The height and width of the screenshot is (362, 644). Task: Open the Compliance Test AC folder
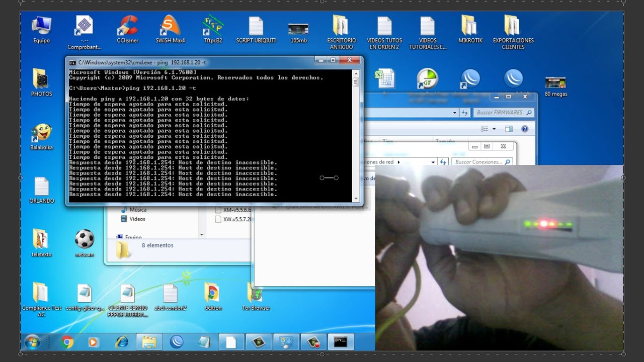(41, 300)
